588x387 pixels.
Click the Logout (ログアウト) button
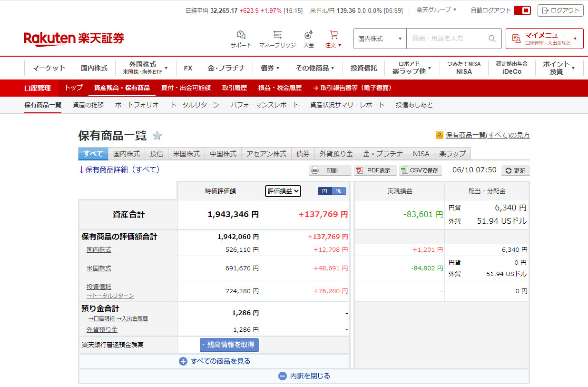click(560, 10)
